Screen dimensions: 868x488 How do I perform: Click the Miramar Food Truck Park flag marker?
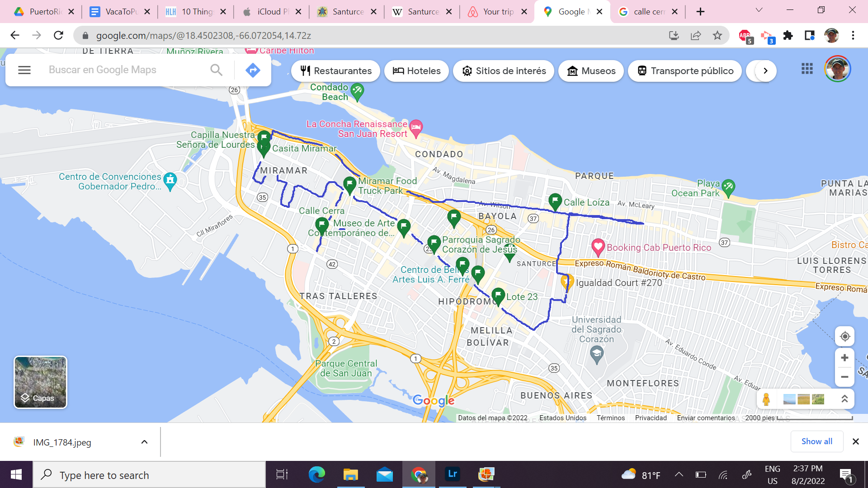click(x=349, y=184)
